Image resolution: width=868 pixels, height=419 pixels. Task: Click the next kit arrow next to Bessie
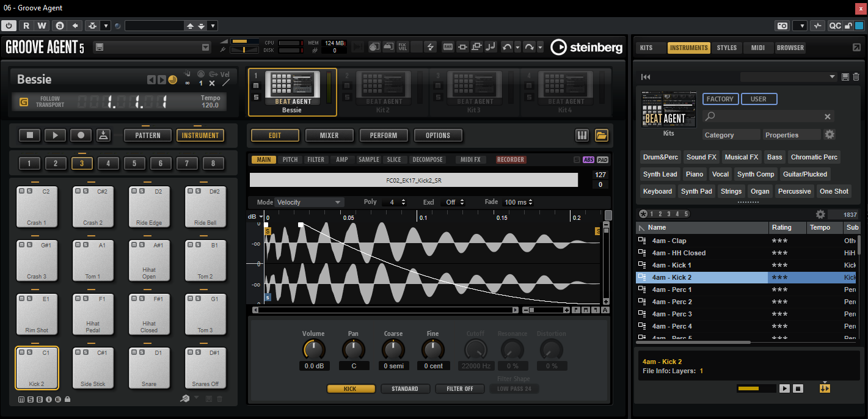click(x=161, y=80)
